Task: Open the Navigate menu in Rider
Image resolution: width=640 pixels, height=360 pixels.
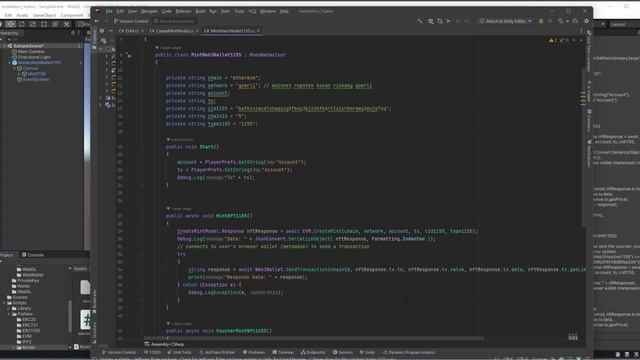Action: click(x=149, y=11)
